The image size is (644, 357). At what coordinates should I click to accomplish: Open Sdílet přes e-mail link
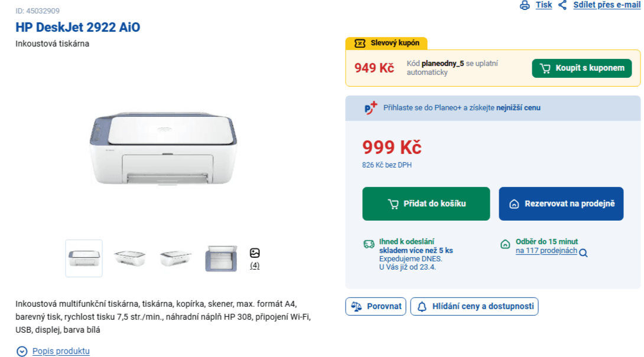(x=606, y=5)
